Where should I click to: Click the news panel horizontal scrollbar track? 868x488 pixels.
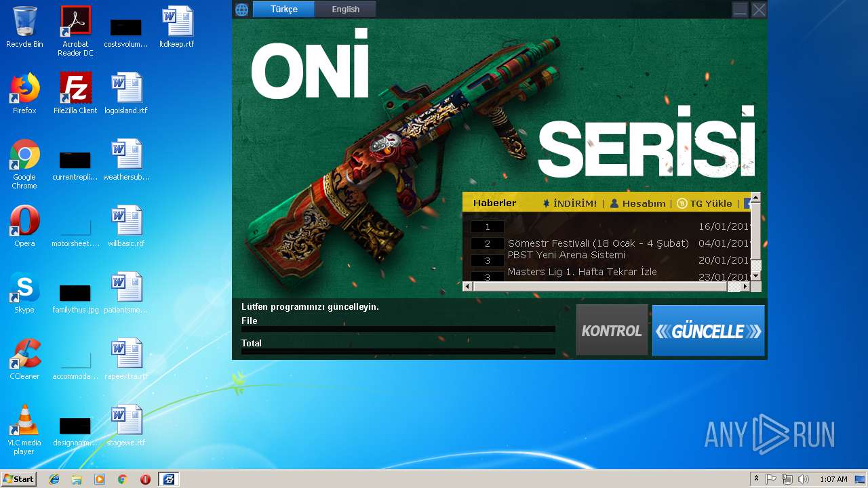[x=606, y=287]
